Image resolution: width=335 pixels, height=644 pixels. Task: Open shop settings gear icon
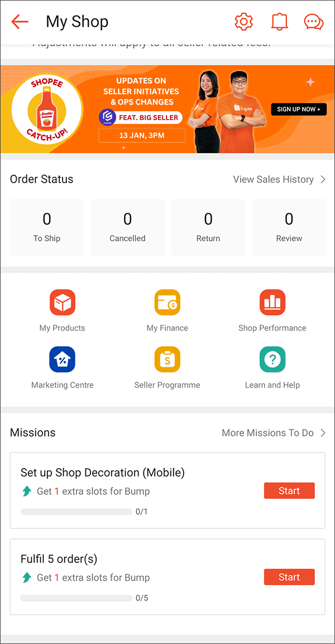point(243,21)
